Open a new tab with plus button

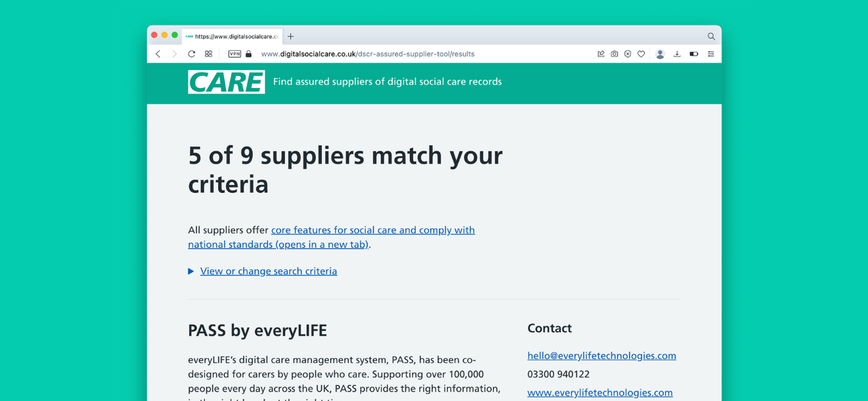290,37
